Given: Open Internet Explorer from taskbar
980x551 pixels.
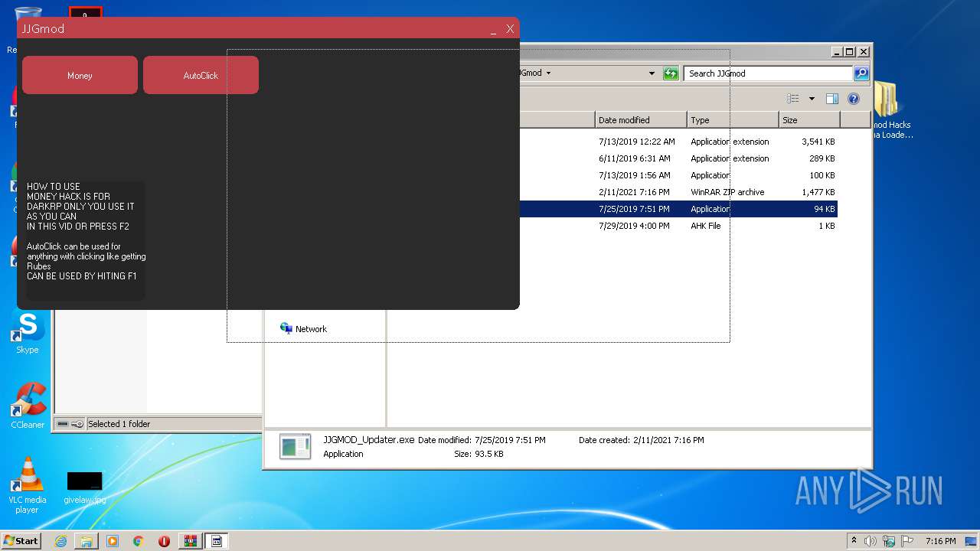Looking at the screenshot, I should 60,541.
